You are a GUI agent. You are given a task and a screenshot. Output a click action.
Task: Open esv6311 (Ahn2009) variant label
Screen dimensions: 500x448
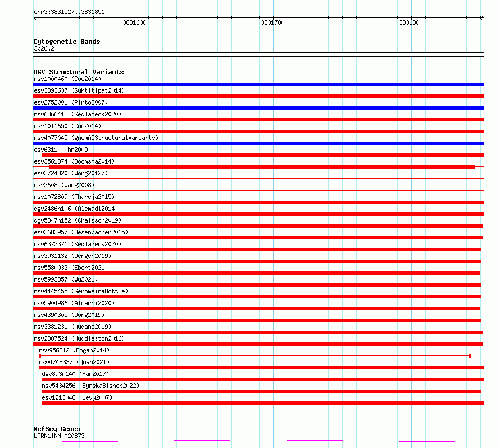[62, 150]
